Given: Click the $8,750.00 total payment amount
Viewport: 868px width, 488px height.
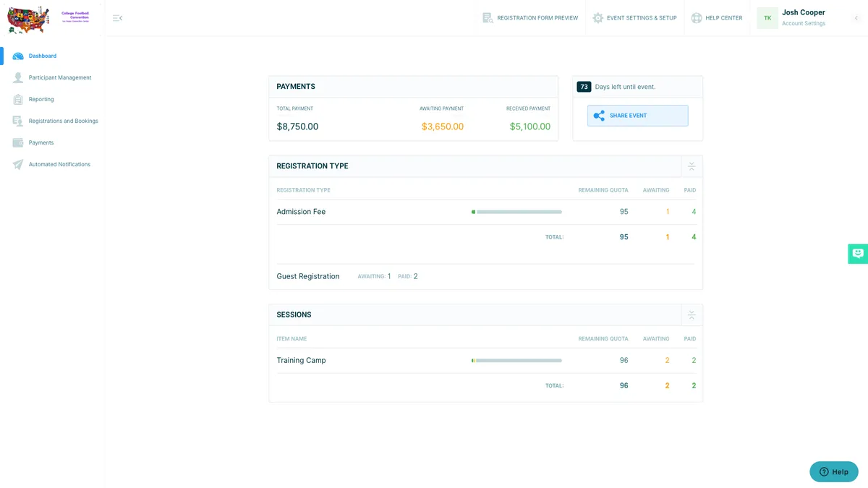Looking at the screenshot, I should click(297, 127).
